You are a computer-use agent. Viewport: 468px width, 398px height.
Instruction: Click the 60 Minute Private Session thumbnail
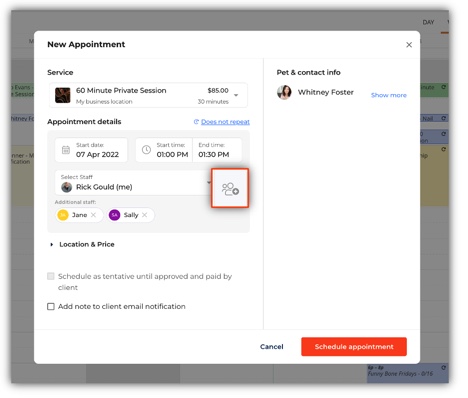coord(63,95)
